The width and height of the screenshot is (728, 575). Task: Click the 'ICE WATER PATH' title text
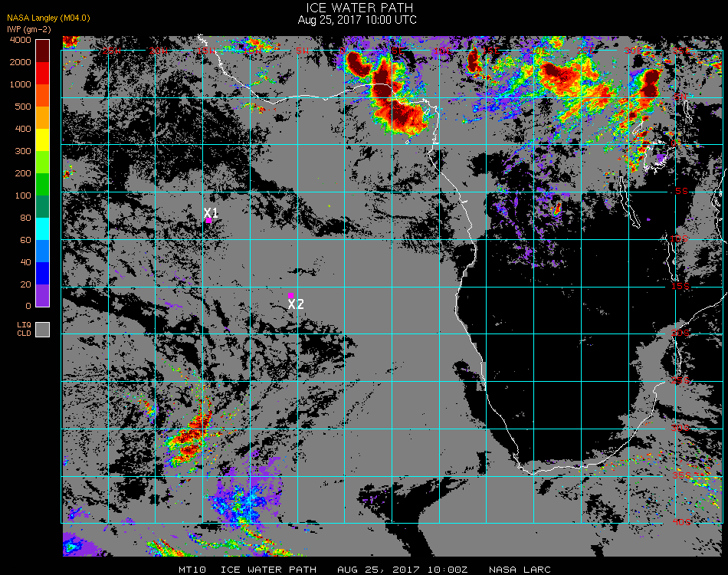[359, 8]
